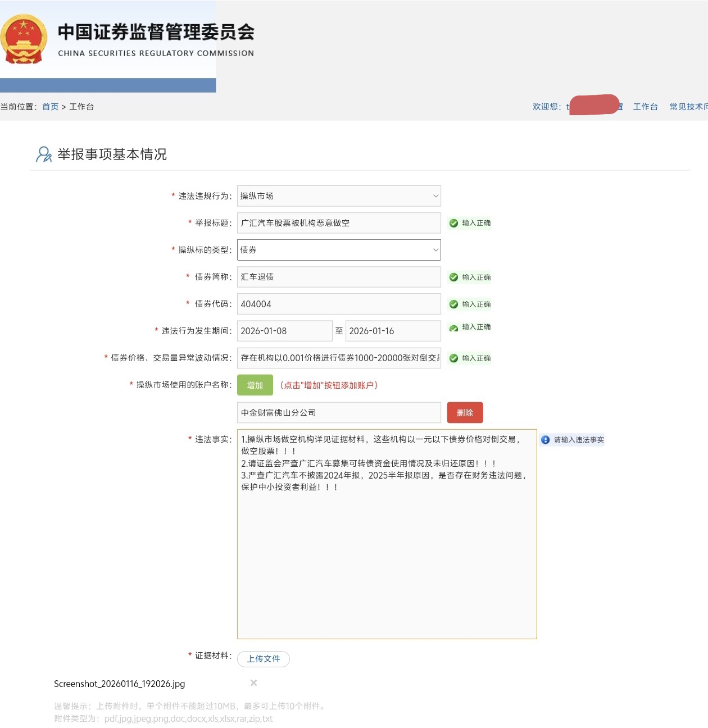Click the red hint (点击"增加"按钮添加账户)
708x728 pixels.
[329, 385]
